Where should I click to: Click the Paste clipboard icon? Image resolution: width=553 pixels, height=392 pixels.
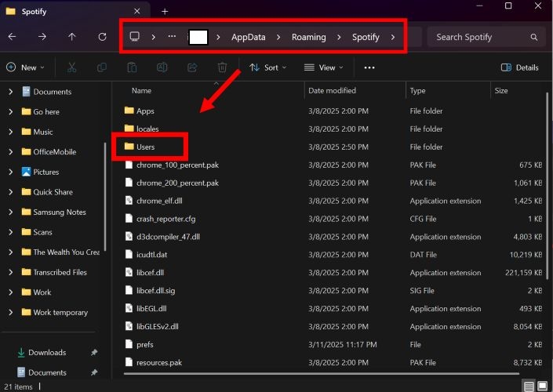click(132, 67)
